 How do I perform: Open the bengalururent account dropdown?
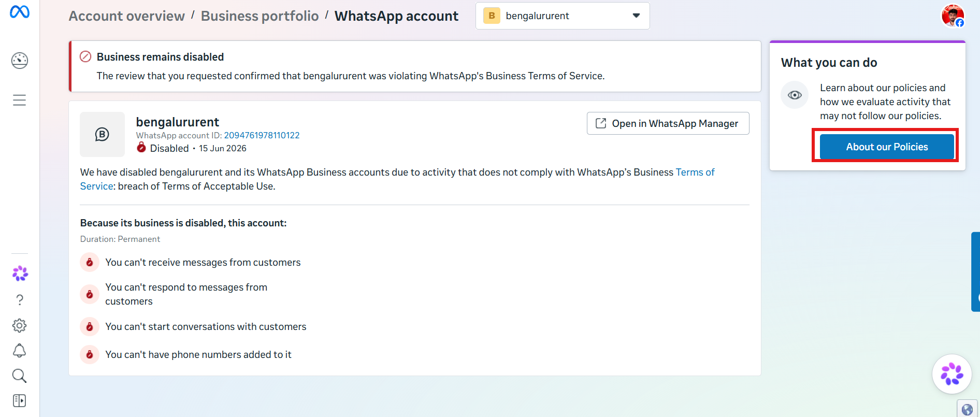[x=563, y=16]
